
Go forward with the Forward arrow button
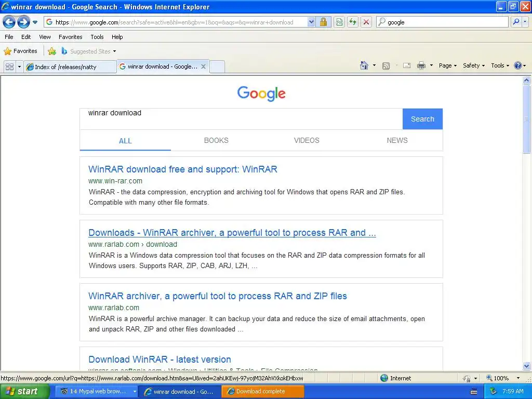tap(23, 22)
